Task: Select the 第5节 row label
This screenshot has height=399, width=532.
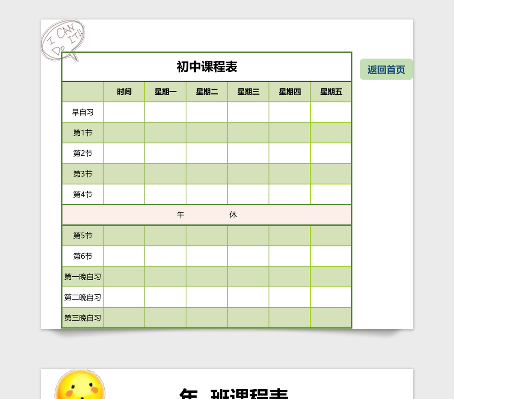Action: tap(83, 235)
